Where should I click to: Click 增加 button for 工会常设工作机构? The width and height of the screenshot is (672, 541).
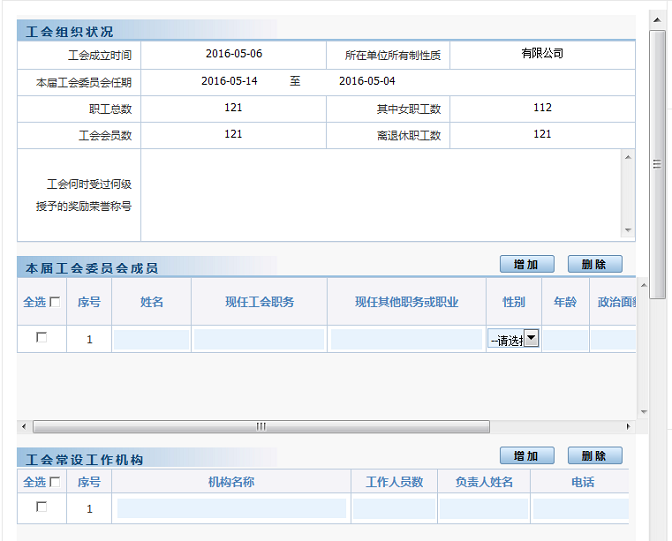[x=527, y=456]
